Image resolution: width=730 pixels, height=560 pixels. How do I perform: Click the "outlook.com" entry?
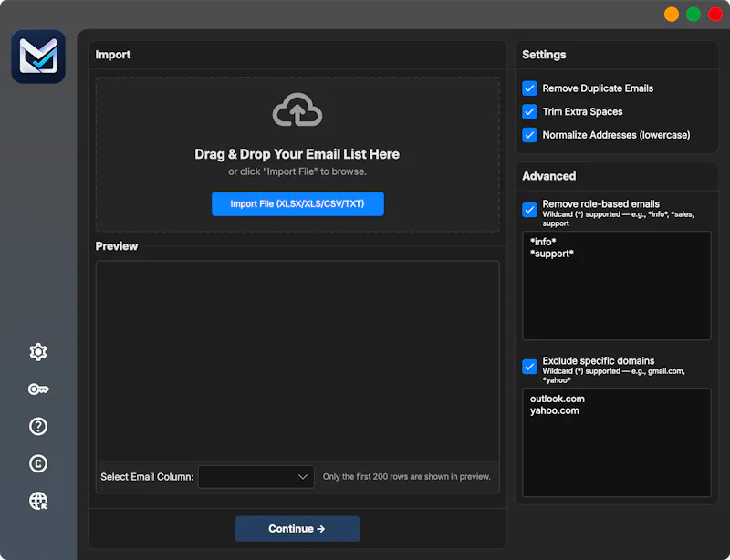558,399
